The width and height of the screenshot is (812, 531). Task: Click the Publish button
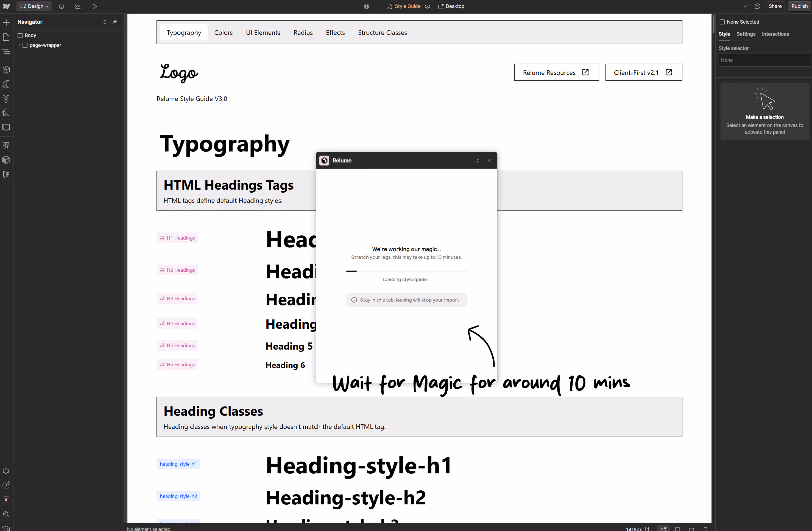click(x=799, y=6)
